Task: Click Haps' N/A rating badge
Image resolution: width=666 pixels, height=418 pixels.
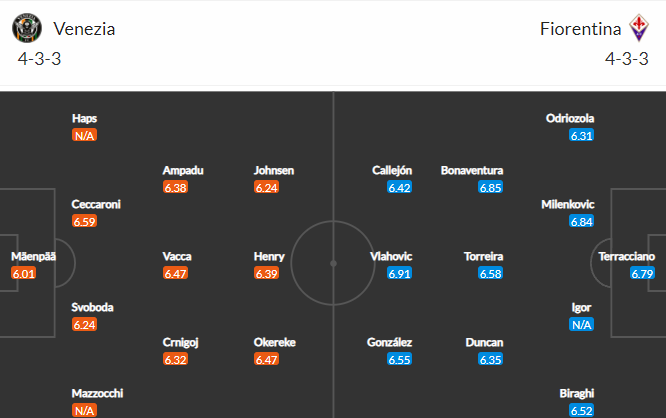Action: pyautogui.click(x=85, y=136)
